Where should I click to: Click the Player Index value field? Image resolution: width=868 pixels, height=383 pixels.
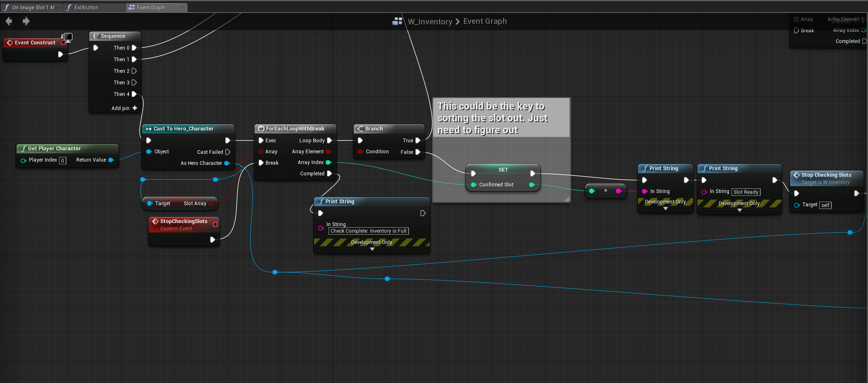63,160
